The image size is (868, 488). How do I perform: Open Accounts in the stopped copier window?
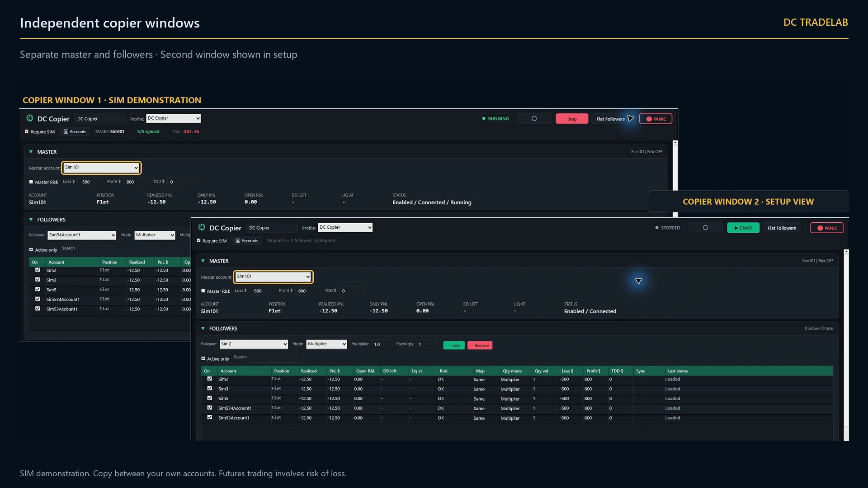tap(246, 241)
